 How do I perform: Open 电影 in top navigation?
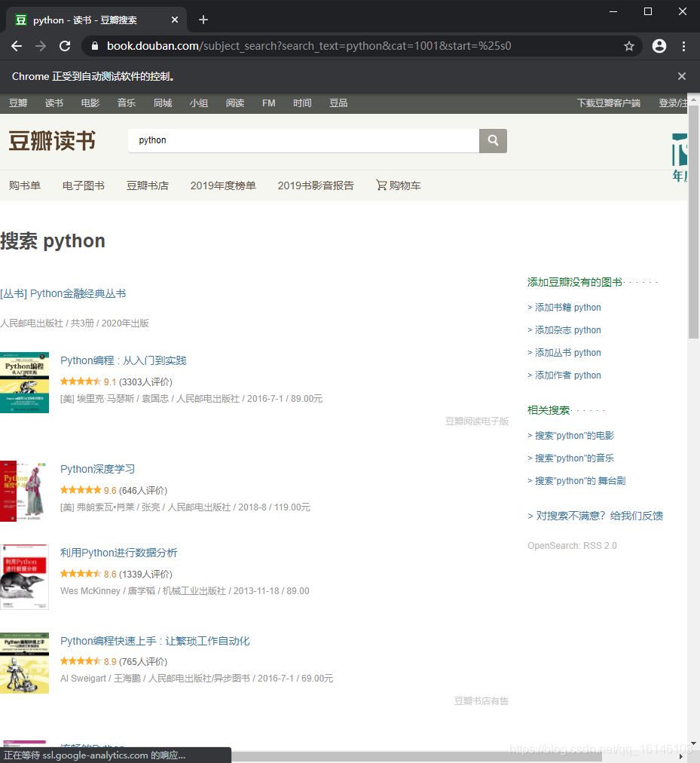click(x=90, y=103)
